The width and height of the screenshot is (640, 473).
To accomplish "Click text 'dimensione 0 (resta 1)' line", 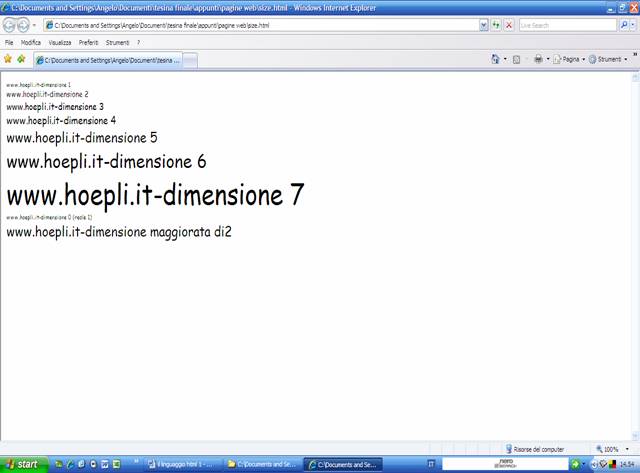I will click(49, 217).
